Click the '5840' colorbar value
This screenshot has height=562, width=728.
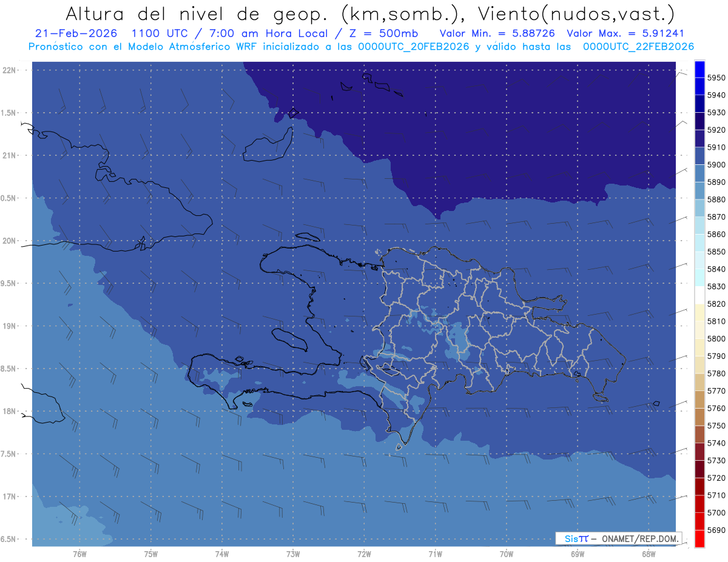(716, 269)
